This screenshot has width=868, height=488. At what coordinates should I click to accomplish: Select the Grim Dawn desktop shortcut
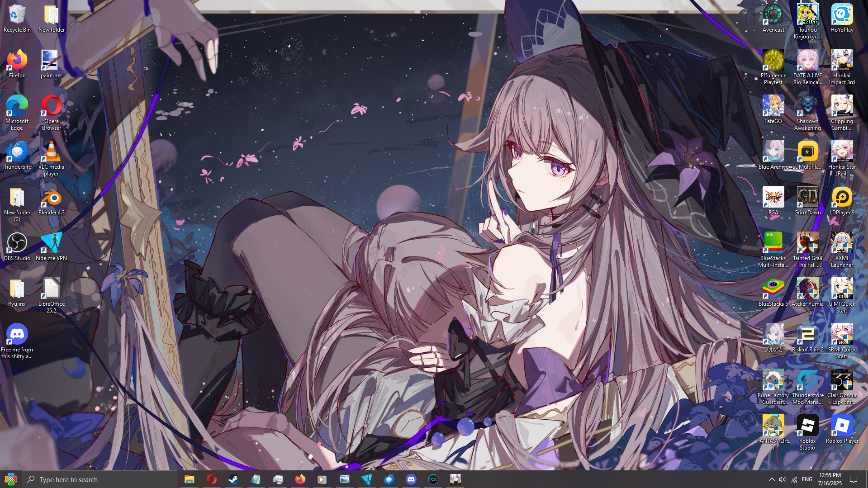click(807, 201)
